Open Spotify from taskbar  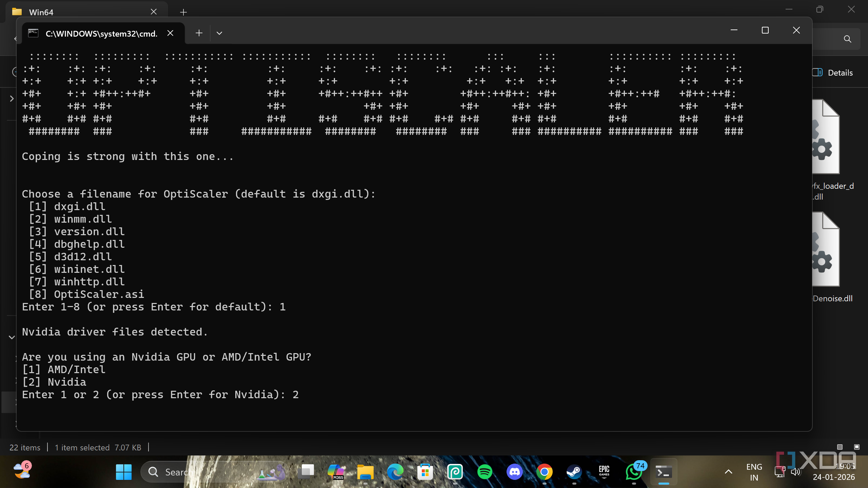(485, 472)
